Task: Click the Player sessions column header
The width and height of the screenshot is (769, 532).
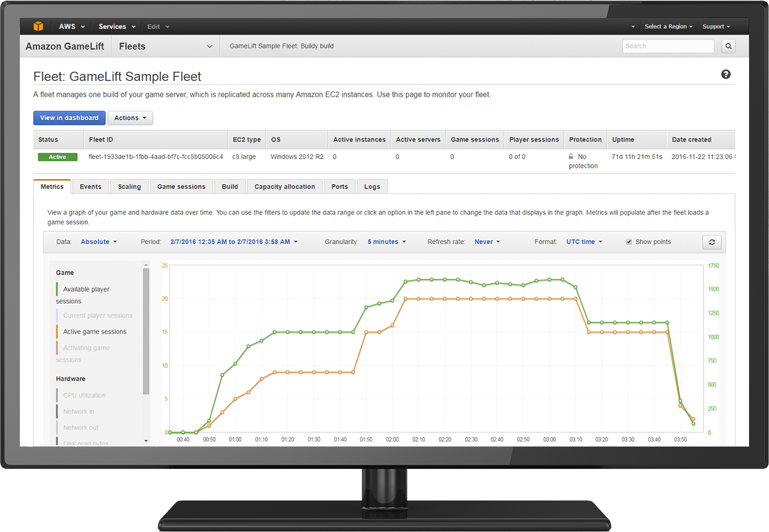Action: [x=534, y=139]
